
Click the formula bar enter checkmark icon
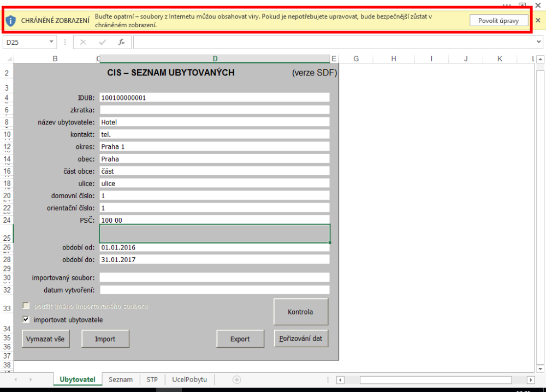click(x=102, y=42)
